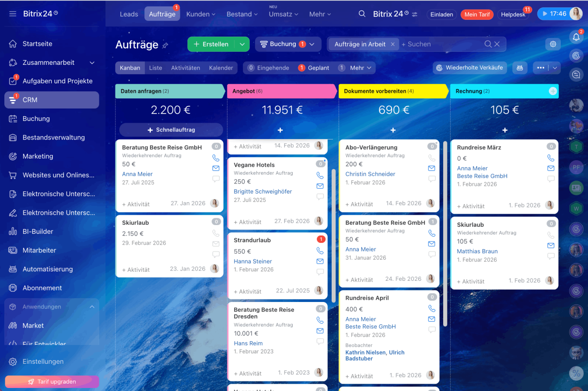Collapse the Anwendungen sidebar section
Viewport: 588px width, 391px height.
click(92, 307)
